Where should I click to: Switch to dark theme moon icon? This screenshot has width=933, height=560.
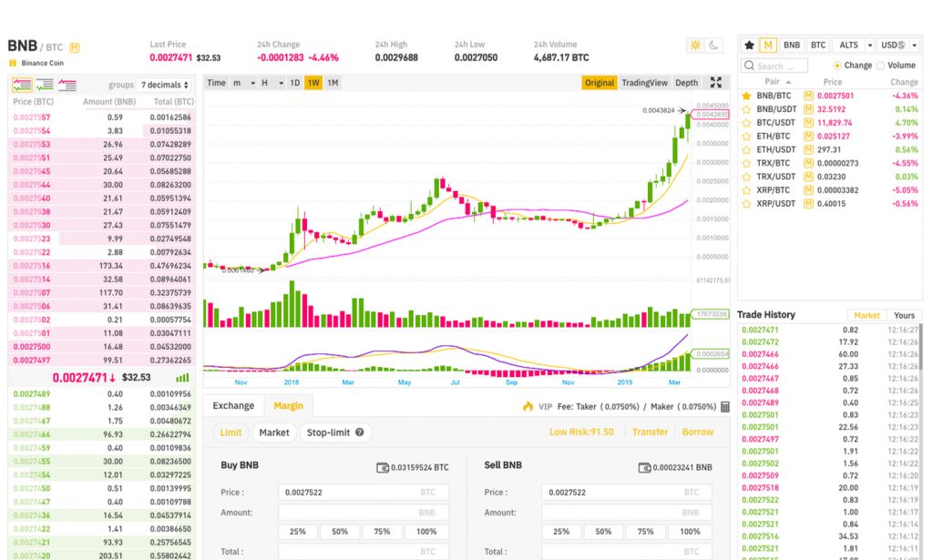[x=713, y=46]
